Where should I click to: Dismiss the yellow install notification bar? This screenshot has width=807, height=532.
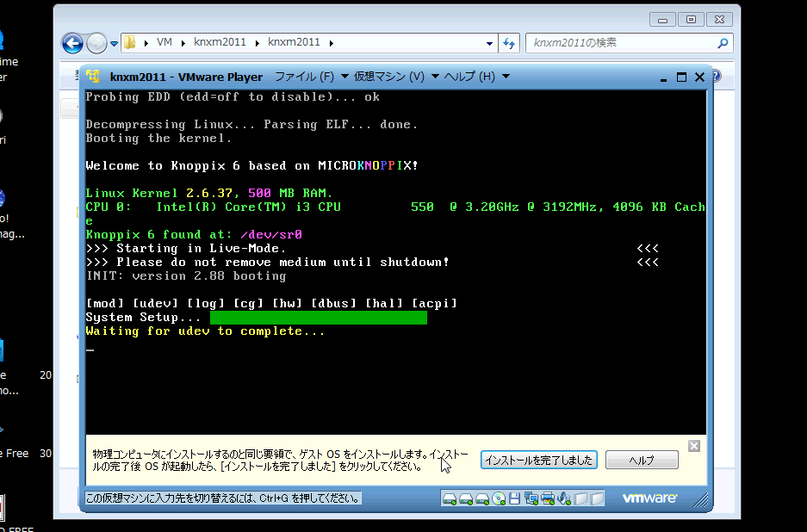(x=694, y=446)
